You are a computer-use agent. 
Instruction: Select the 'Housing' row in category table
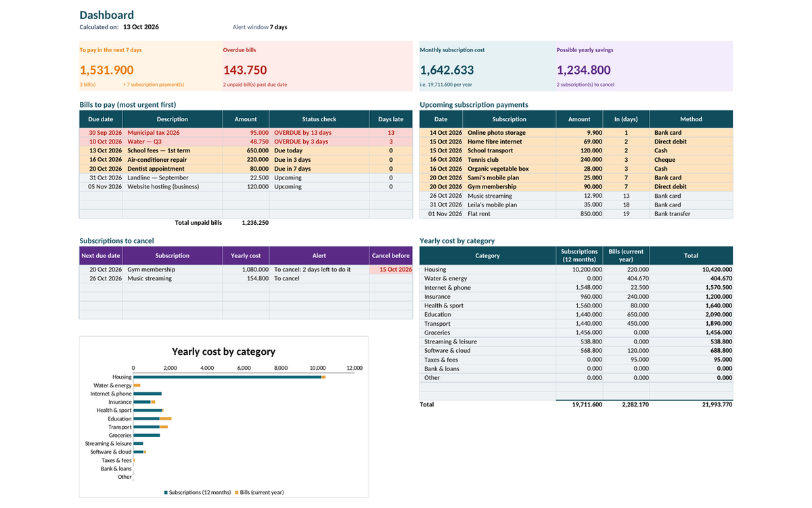(x=576, y=270)
